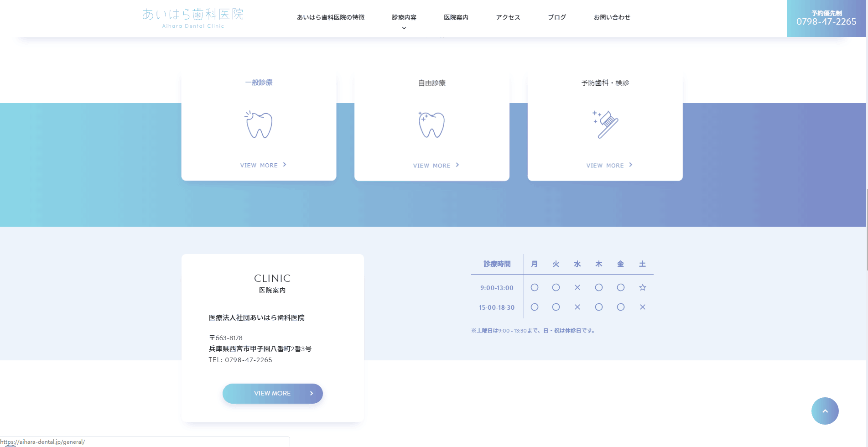Screen dimensions: 868x447
Task: Click the address 兵庫県西宮市甲子園八番町2番3号
Action: coord(260,349)
